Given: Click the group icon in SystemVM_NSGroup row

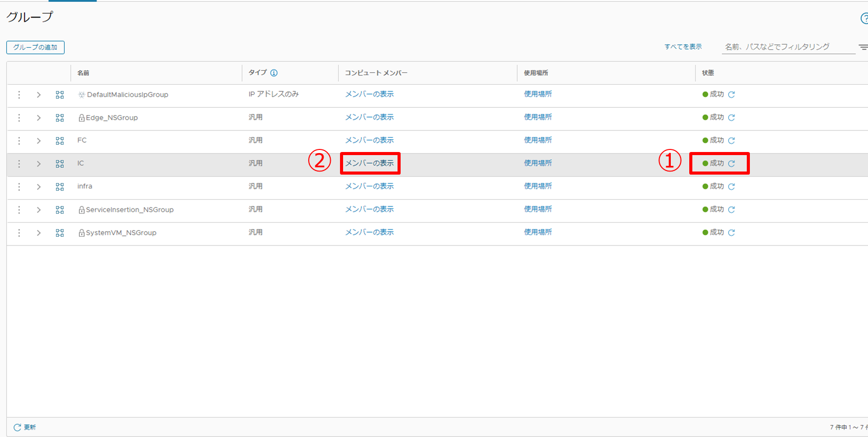Looking at the screenshot, I should 60,233.
